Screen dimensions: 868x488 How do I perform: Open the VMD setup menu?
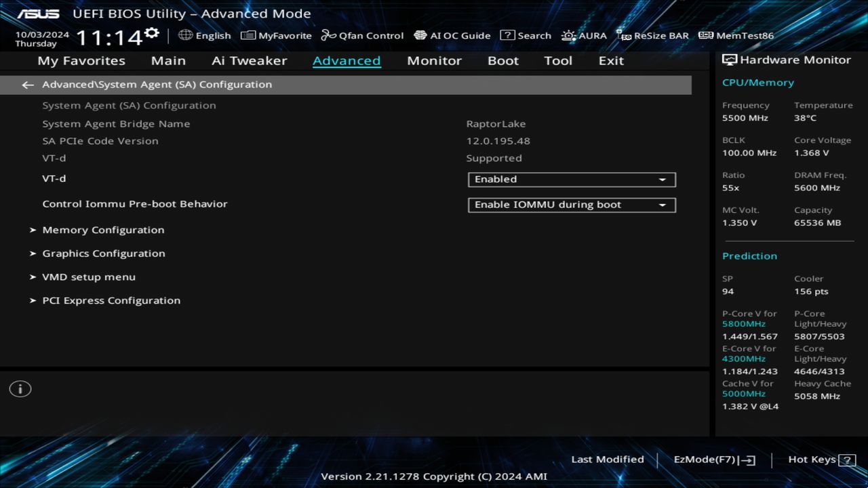[89, 277]
